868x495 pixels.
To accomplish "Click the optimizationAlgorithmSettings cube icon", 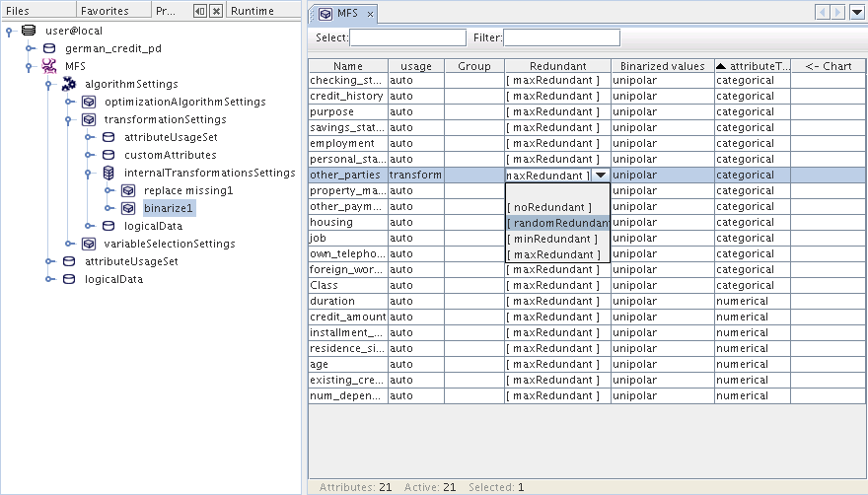I will click(x=88, y=102).
